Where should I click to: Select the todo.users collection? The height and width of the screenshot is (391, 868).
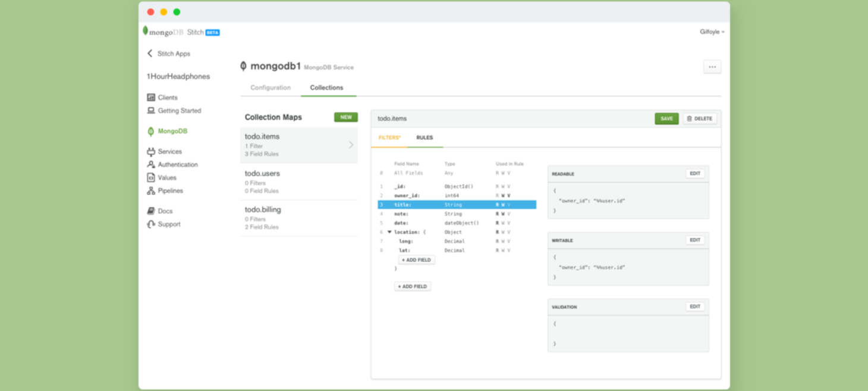pos(299,182)
